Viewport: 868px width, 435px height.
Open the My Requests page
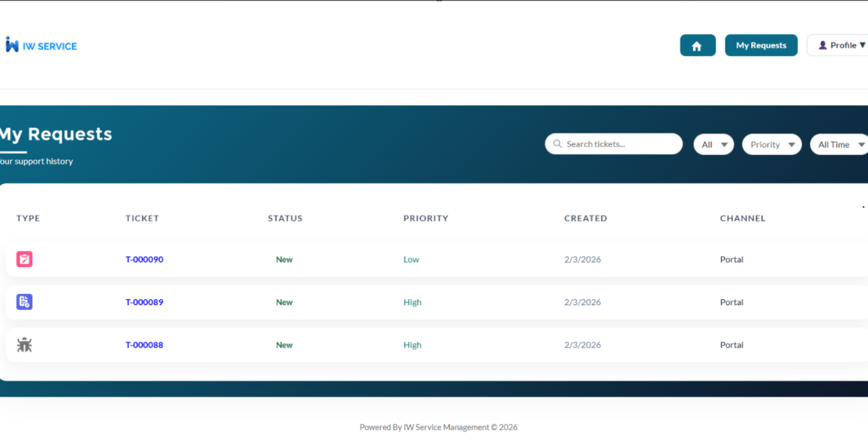tap(761, 45)
